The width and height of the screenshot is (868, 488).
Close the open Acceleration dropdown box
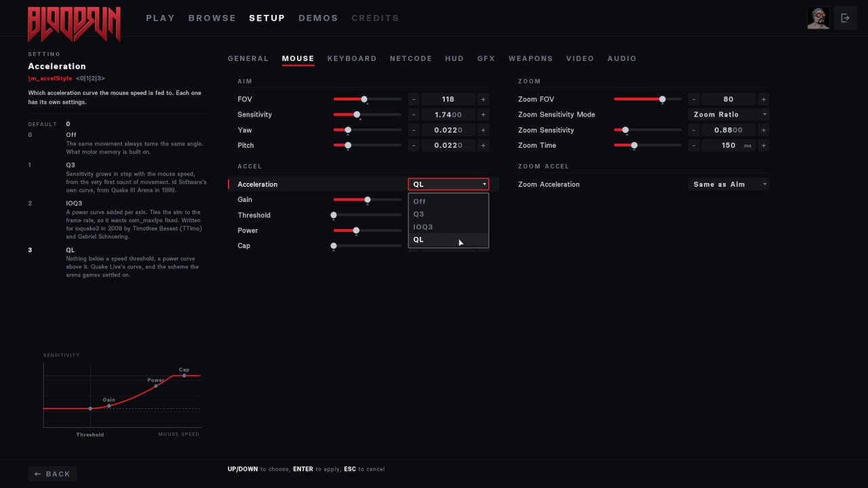point(448,184)
